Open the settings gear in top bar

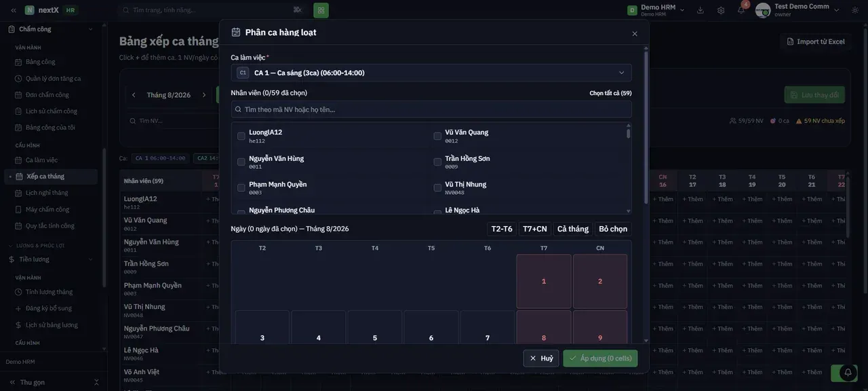coord(721,10)
